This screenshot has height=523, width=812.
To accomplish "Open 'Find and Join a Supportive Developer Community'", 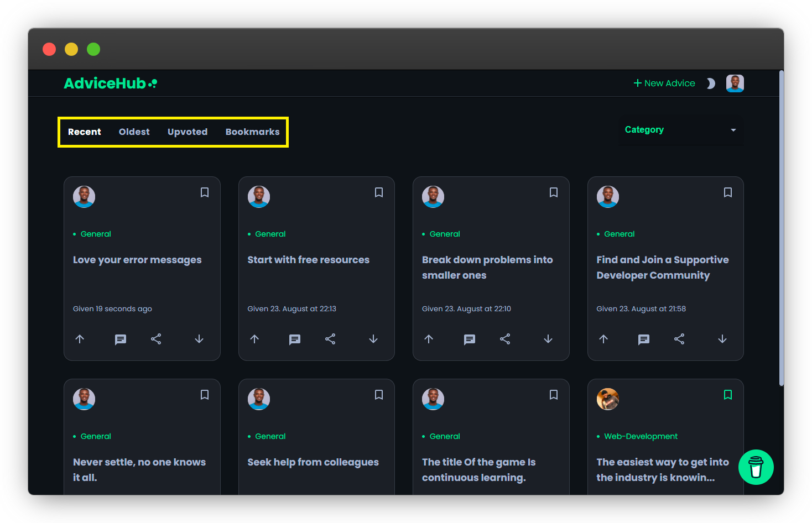I will (663, 268).
